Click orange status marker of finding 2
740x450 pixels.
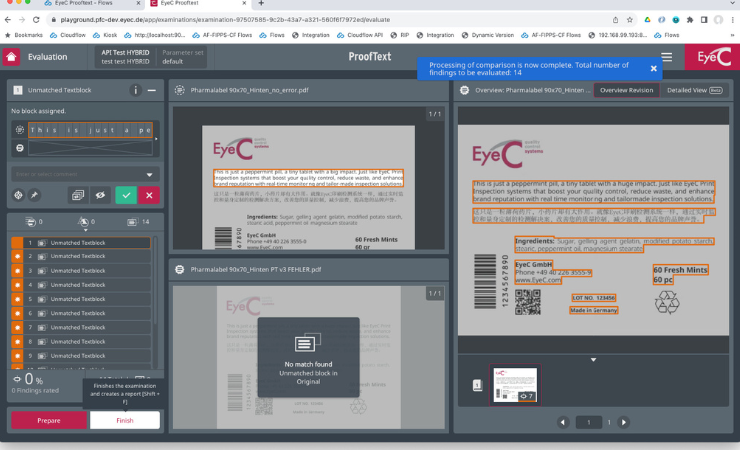[x=17, y=256]
